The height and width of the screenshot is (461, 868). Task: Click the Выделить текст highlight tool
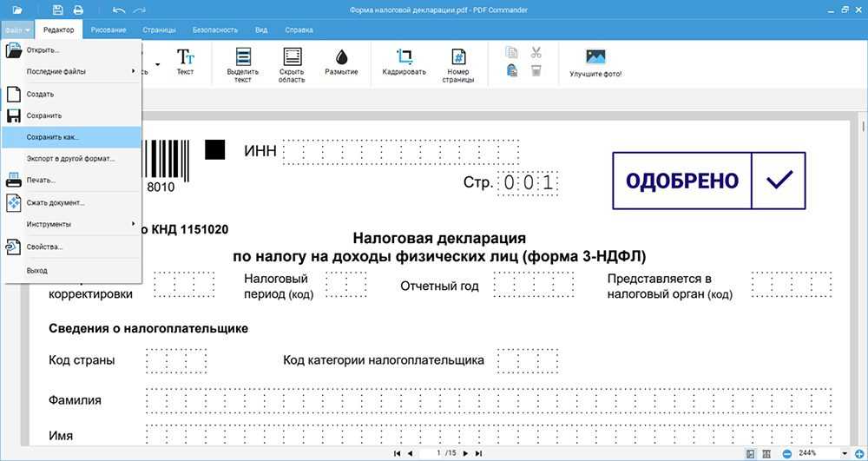(243, 63)
